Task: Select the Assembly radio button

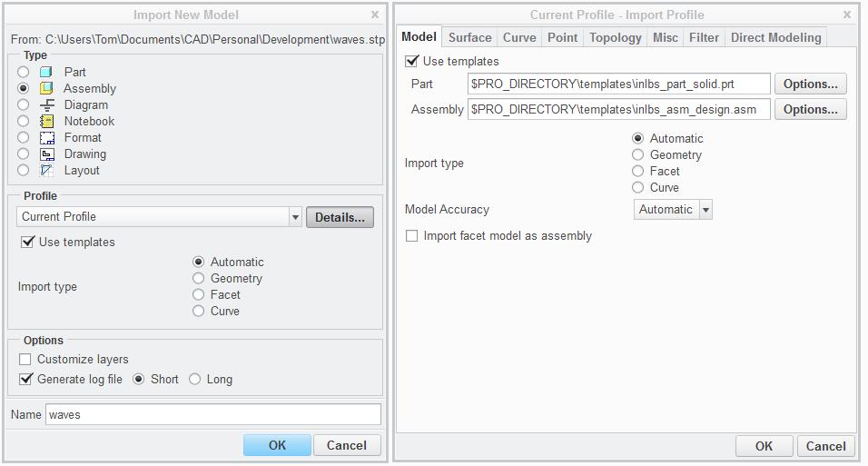Action: 24,89
